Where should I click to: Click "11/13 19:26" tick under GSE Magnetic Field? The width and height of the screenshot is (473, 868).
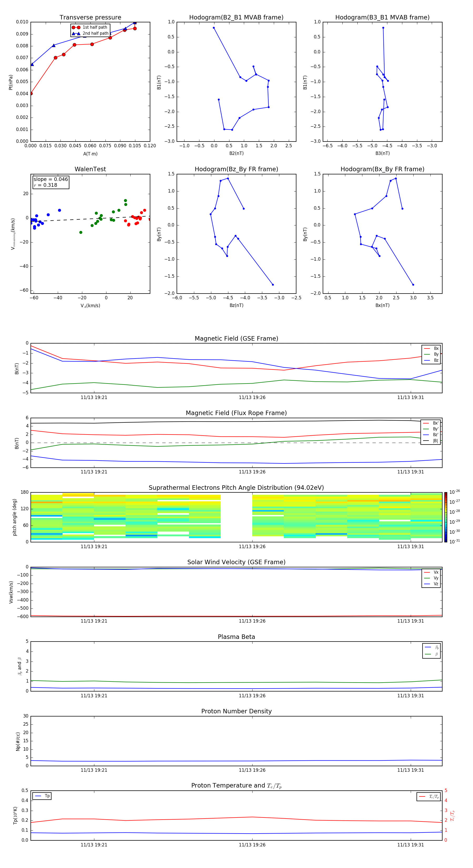coord(252,398)
